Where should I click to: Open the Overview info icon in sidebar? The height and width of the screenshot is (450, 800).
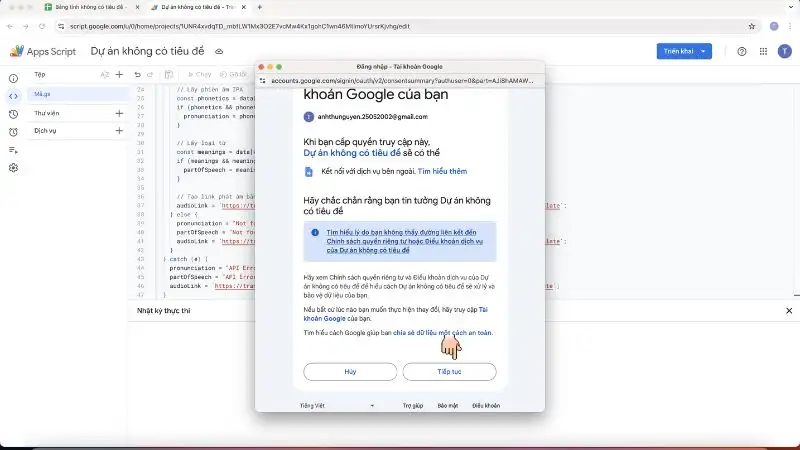13,79
